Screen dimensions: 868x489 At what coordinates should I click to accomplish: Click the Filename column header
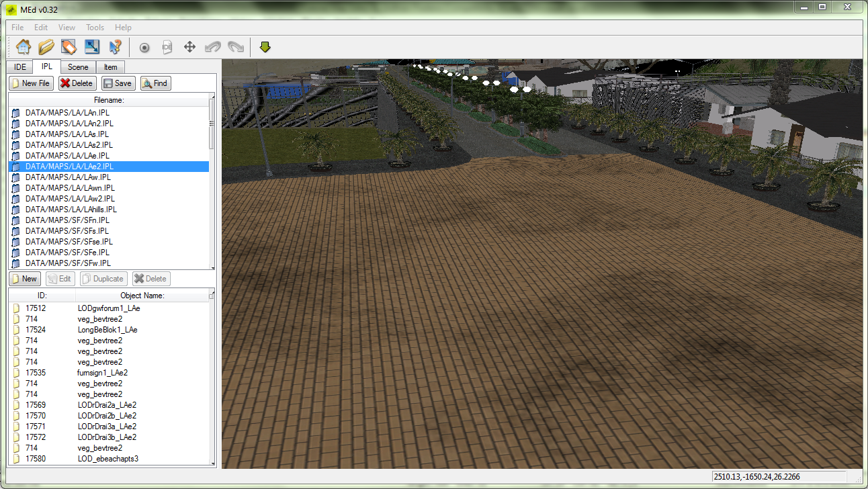[x=109, y=100]
